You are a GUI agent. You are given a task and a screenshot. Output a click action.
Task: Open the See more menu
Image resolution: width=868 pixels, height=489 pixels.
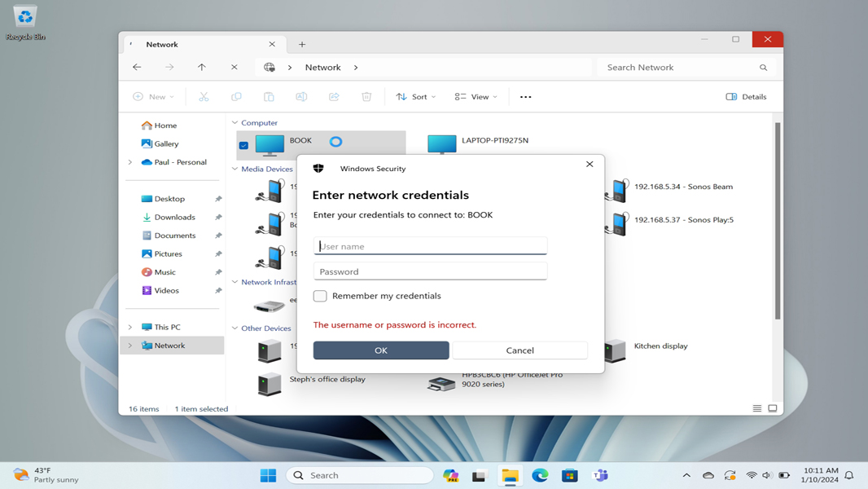tap(525, 96)
